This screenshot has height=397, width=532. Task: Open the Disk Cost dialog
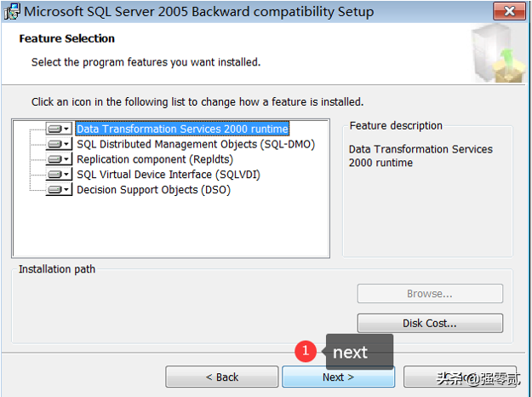[430, 324]
